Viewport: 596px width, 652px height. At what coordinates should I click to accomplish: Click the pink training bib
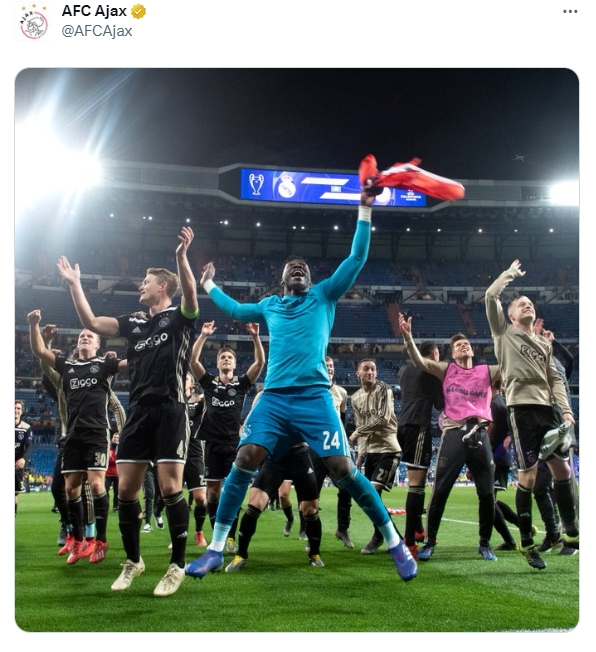[467, 393]
